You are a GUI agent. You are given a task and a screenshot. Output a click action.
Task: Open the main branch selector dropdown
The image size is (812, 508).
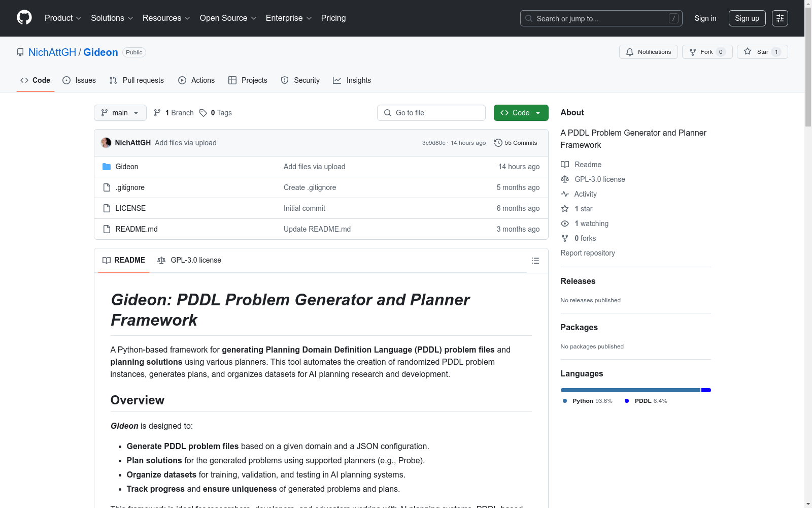(x=120, y=113)
